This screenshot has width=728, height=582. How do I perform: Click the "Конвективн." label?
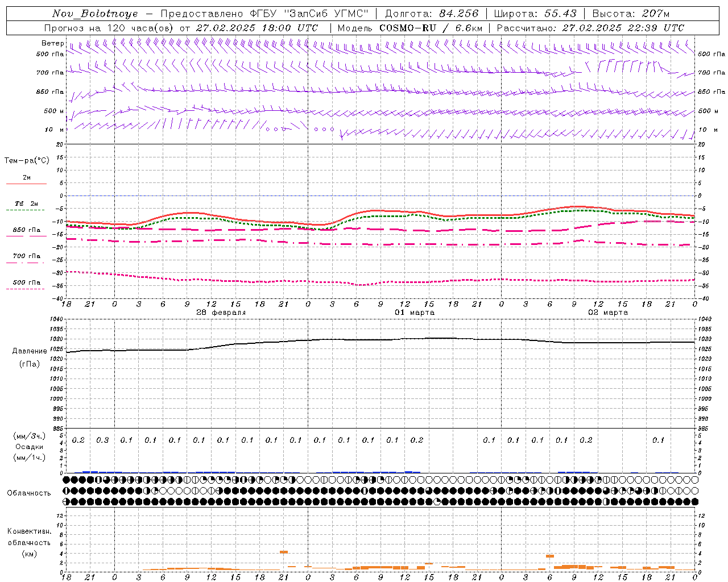click(x=29, y=531)
